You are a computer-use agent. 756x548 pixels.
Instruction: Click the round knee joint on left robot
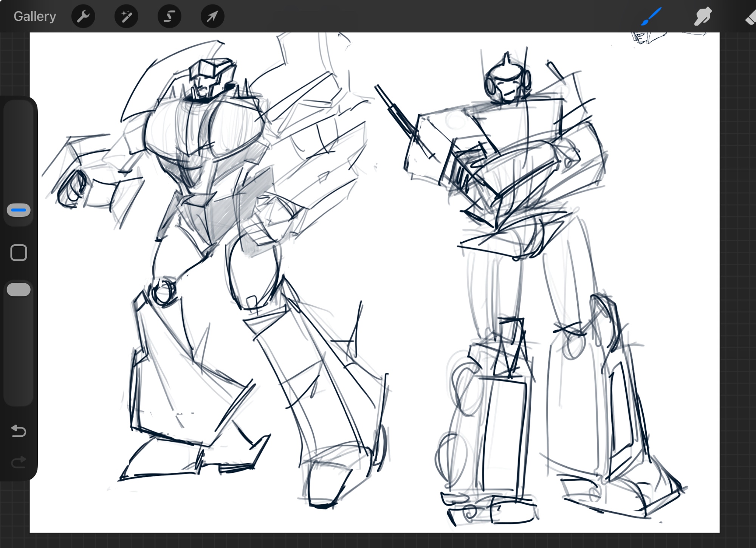coord(164,292)
